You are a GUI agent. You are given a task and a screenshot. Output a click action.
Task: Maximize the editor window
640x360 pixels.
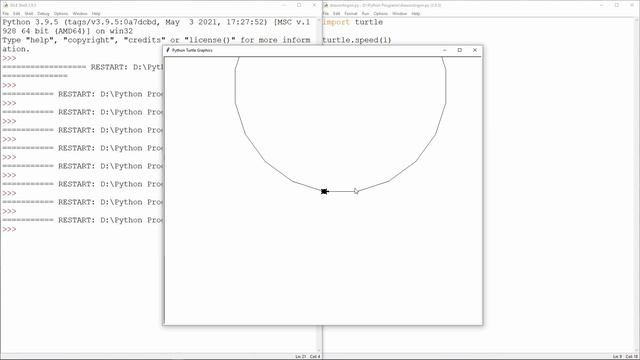(x=617, y=5)
